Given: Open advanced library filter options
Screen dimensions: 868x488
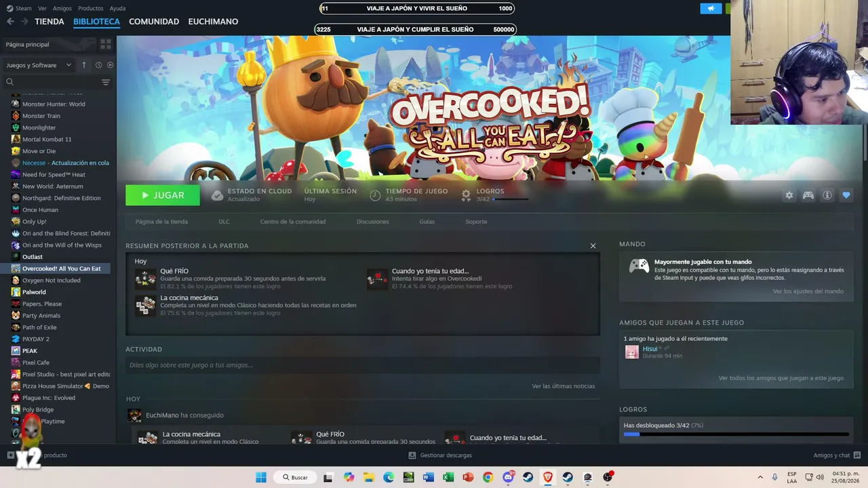Looking at the screenshot, I should pos(106,82).
